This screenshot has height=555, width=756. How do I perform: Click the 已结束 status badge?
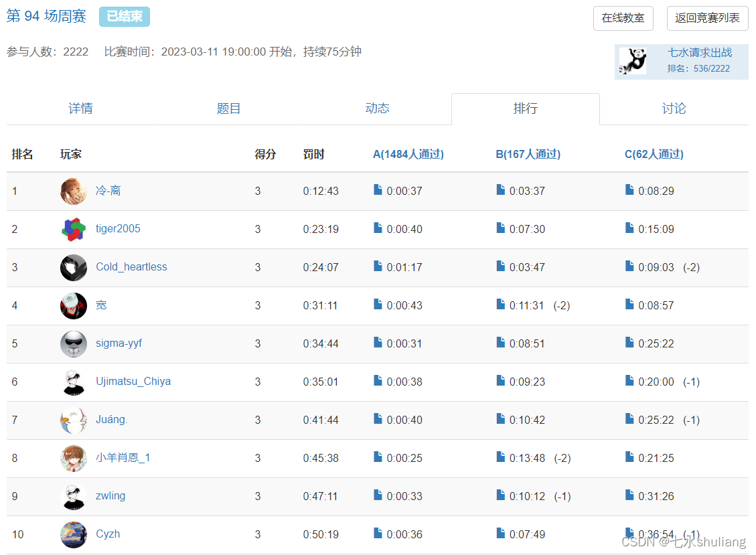(125, 16)
